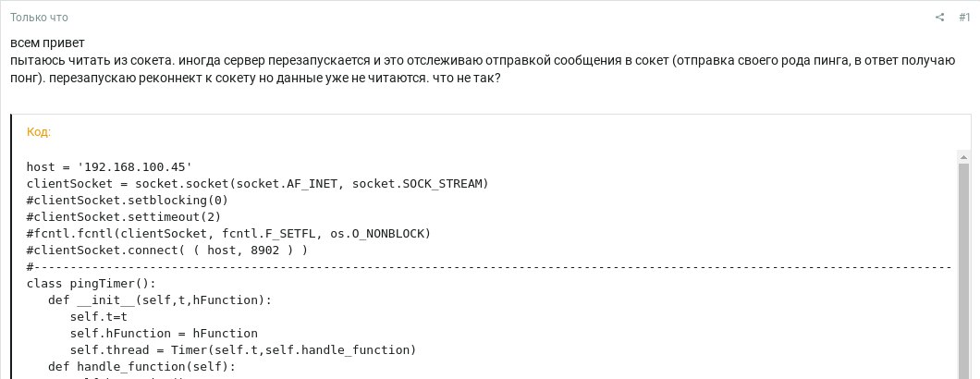Click the "def __init__" code line

coord(160,300)
